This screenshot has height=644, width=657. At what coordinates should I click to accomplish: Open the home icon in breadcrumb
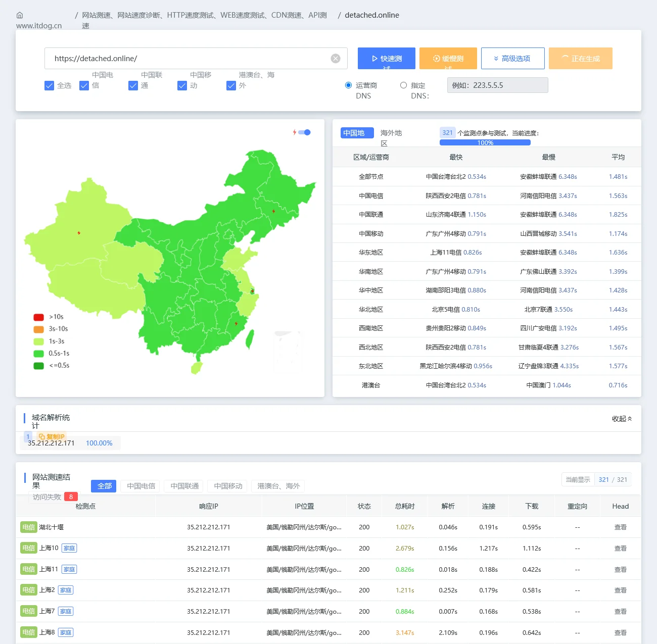(20, 15)
